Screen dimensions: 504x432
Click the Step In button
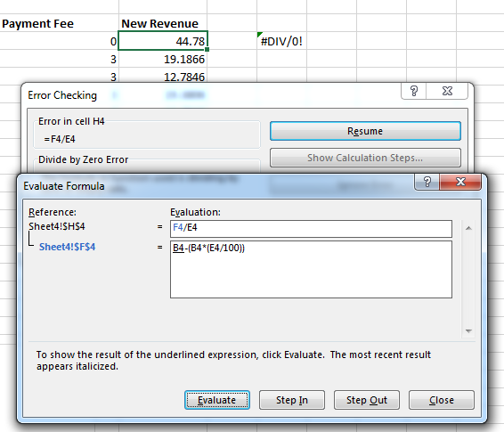(x=292, y=400)
